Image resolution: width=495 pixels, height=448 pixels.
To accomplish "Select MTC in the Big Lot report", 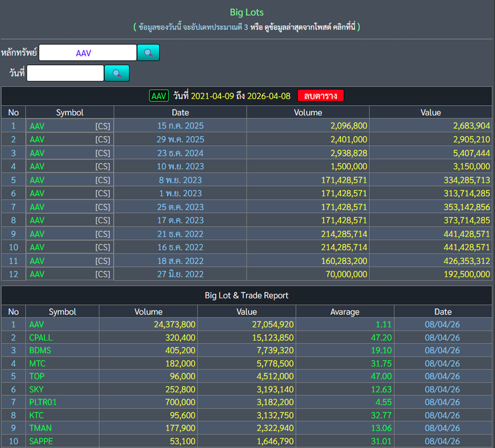I will point(37,364).
